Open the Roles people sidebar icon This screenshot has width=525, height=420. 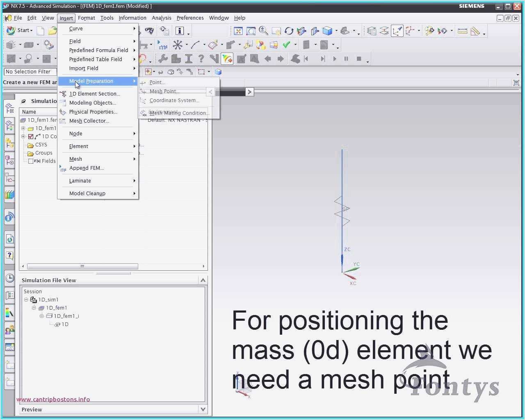[x=9, y=329]
